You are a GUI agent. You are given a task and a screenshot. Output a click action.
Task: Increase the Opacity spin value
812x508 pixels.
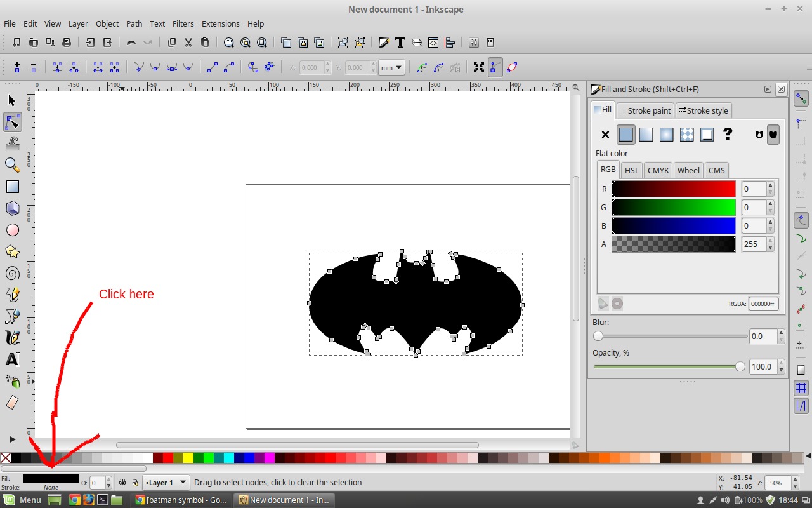point(781,363)
